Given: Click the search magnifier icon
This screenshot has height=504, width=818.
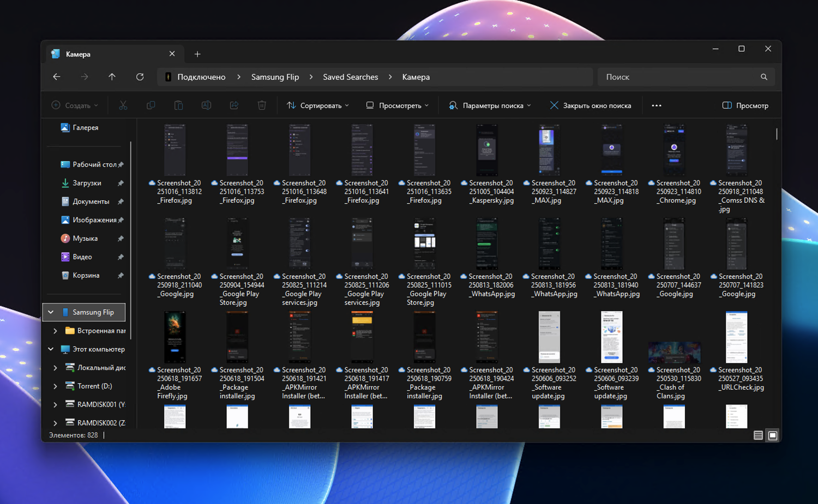Looking at the screenshot, I should click(764, 77).
